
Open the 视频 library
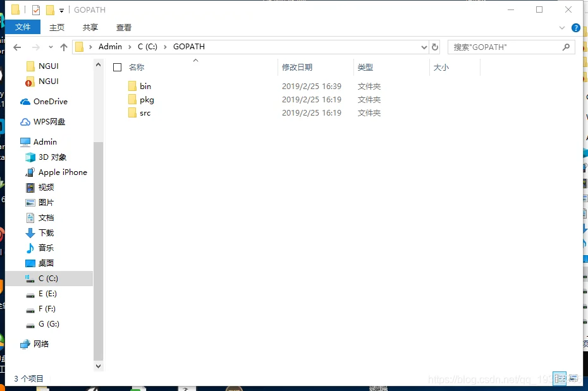(x=39, y=187)
